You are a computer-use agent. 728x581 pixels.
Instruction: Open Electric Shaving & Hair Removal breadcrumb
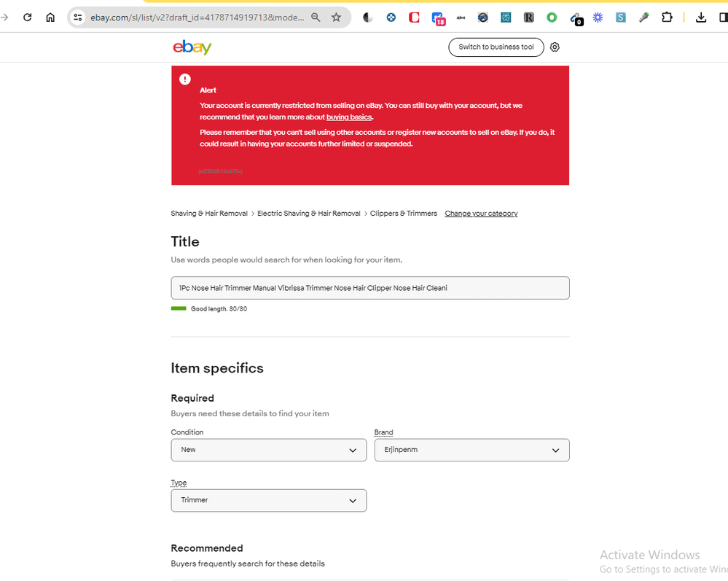pos(309,213)
